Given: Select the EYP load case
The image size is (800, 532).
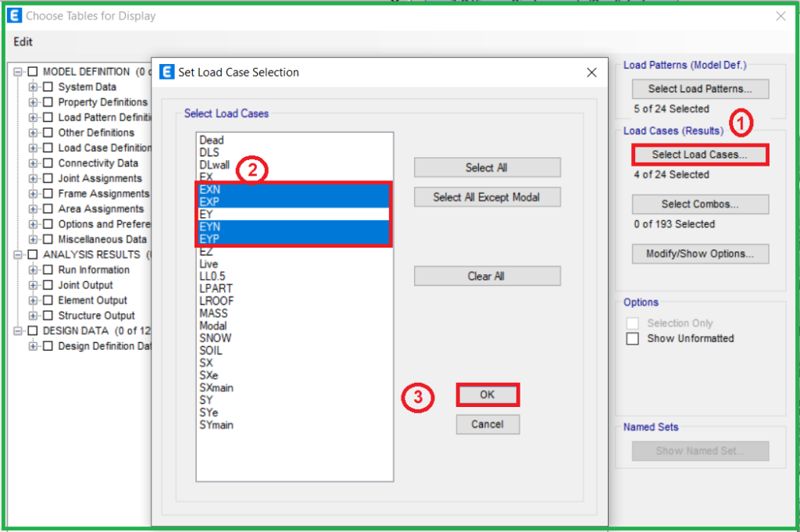Looking at the screenshot, I should pyautogui.click(x=295, y=239).
